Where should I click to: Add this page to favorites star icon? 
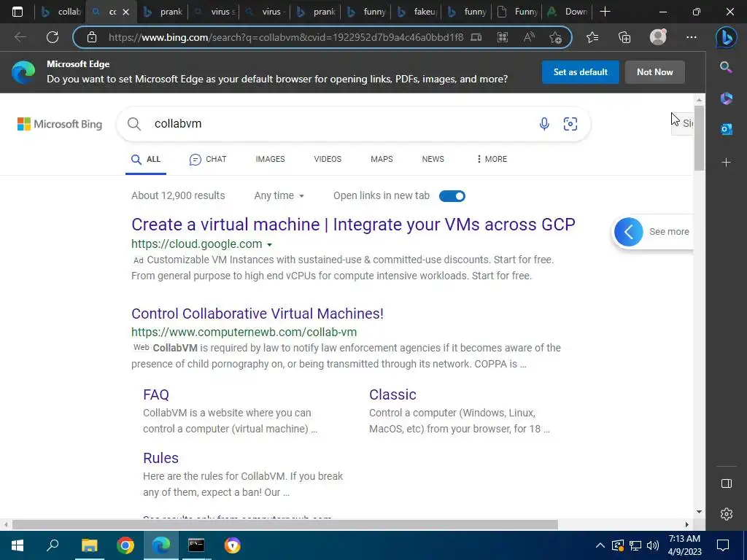coord(555,37)
